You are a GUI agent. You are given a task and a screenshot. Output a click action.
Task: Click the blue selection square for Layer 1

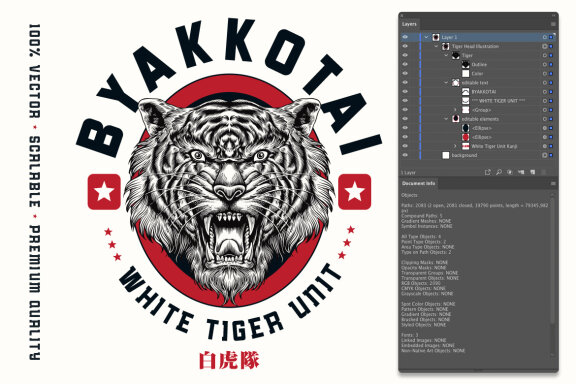pos(551,37)
